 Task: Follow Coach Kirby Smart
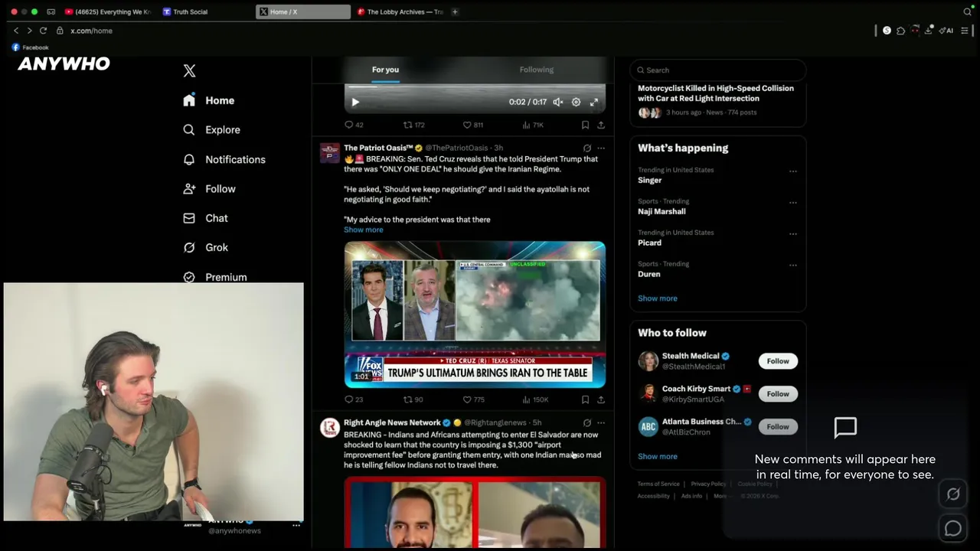[x=778, y=394]
